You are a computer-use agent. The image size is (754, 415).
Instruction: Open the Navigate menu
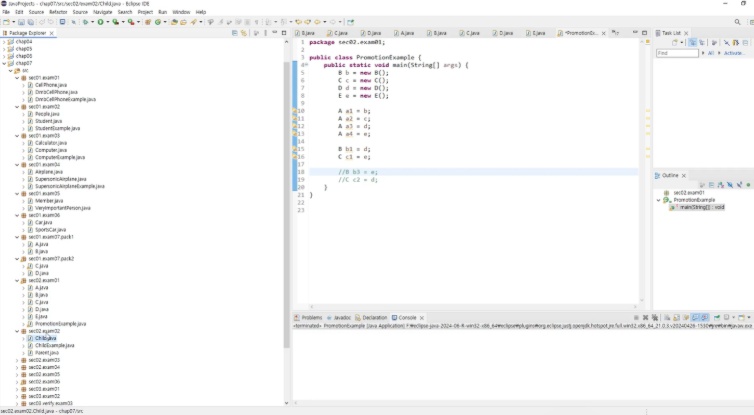102,12
